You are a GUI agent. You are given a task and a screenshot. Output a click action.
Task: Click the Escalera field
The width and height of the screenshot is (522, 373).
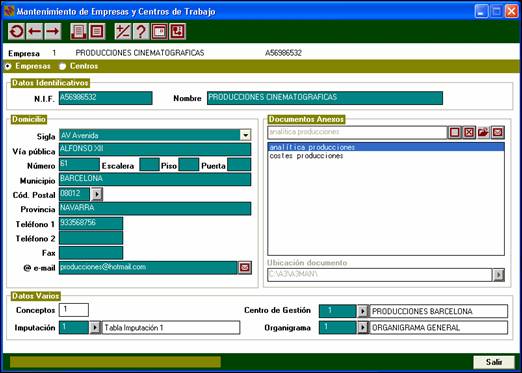tap(149, 165)
